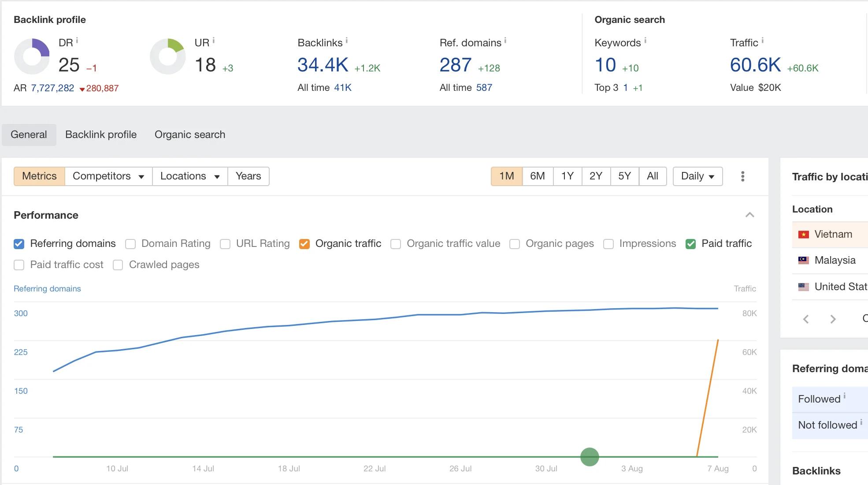Image resolution: width=868 pixels, height=485 pixels.
Task: Enable Organic traffic value checkbox
Action: coord(396,244)
